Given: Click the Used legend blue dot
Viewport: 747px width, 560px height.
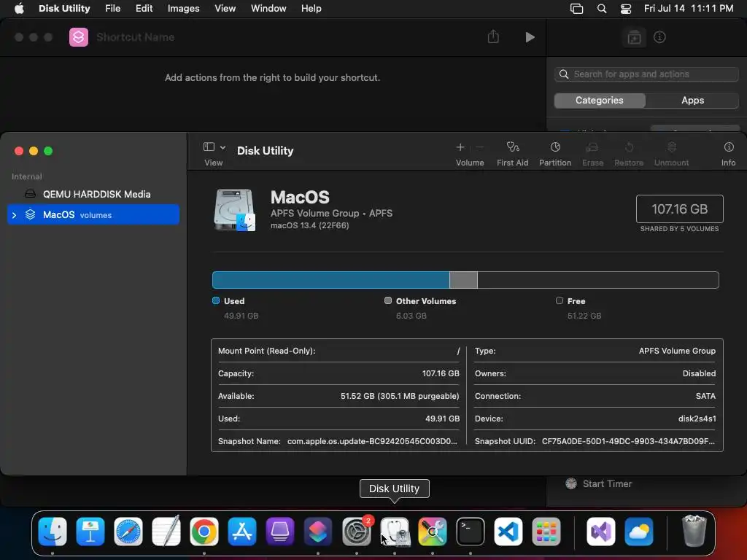Looking at the screenshot, I should [x=216, y=300].
